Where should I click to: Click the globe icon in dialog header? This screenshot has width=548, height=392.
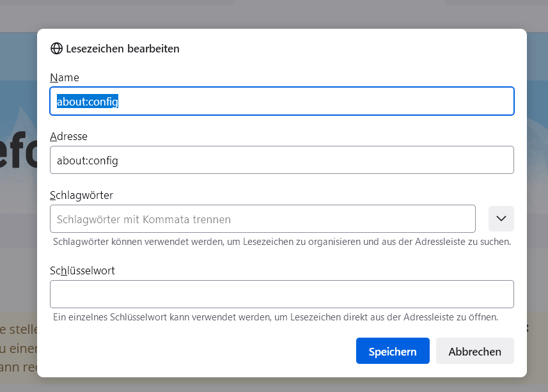pos(56,49)
